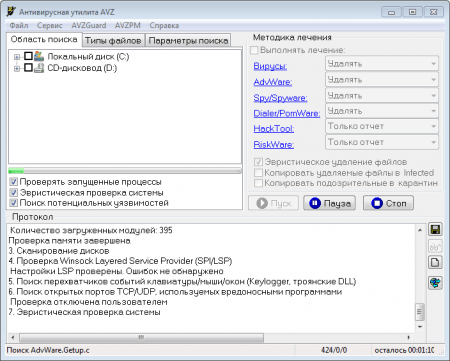Viewport: 450px width, 361px height.
Task: Enable Выполнять лечение checkbox
Action: pyautogui.click(x=254, y=50)
